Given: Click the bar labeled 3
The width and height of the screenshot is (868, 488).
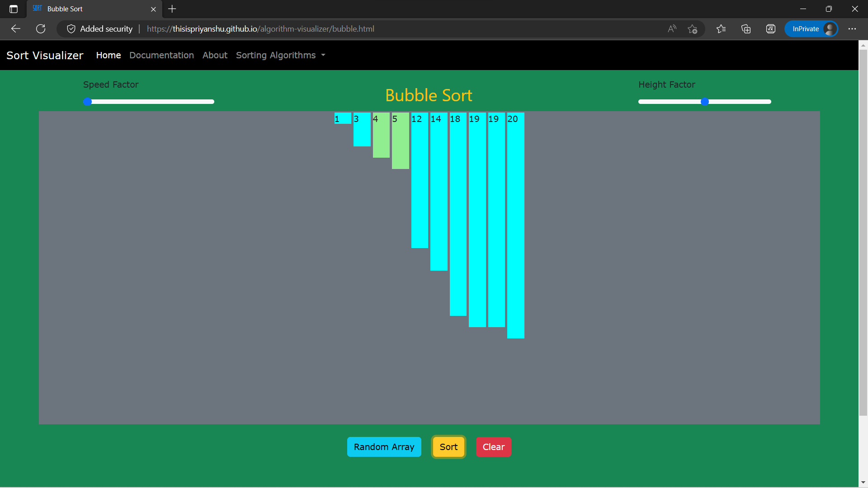Looking at the screenshot, I should point(362,129).
